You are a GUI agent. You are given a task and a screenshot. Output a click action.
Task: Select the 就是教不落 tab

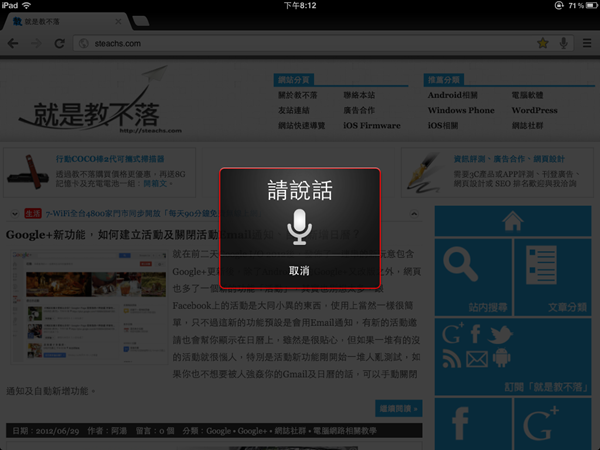[66, 22]
